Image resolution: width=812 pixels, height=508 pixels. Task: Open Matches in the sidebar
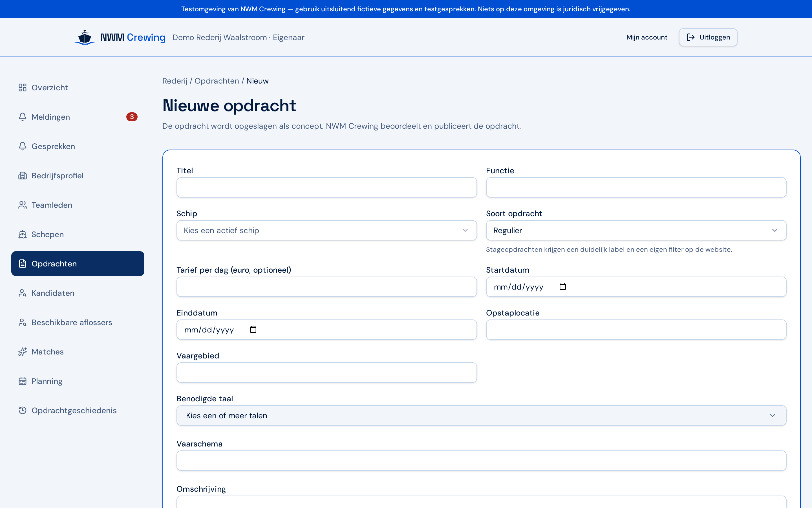tap(78, 352)
